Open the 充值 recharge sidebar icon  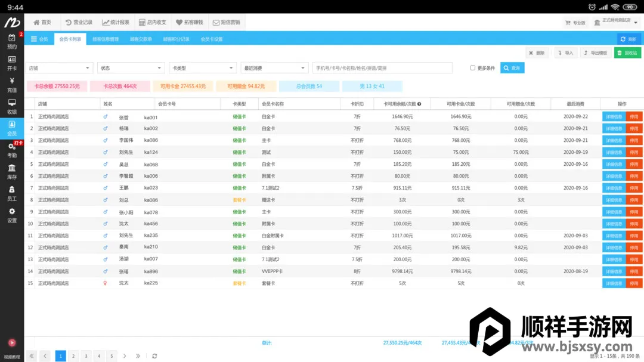[12, 85]
